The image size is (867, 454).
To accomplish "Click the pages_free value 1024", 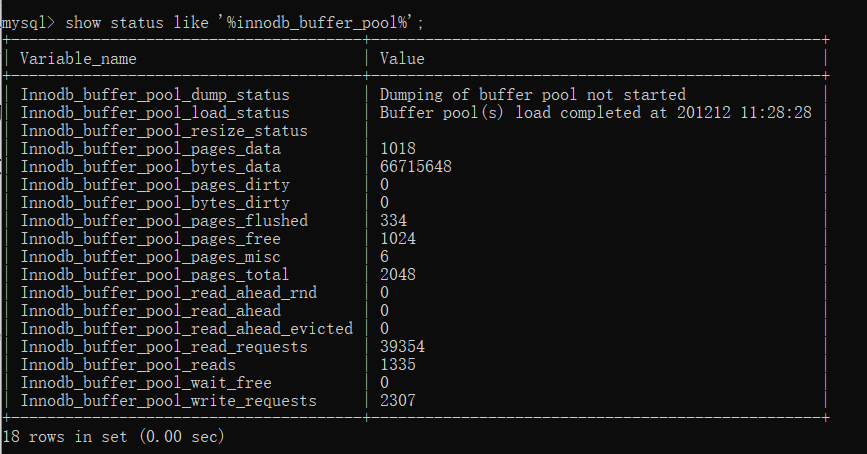I will pyautogui.click(x=398, y=239).
